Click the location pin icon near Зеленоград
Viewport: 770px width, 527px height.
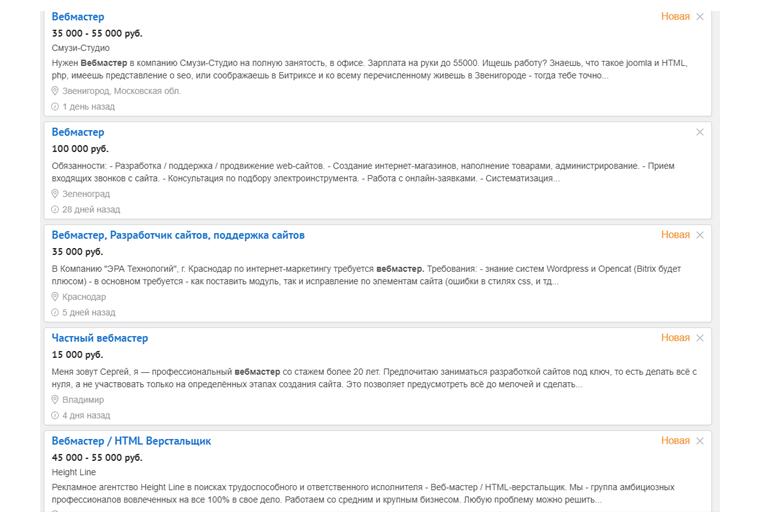[x=56, y=194]
